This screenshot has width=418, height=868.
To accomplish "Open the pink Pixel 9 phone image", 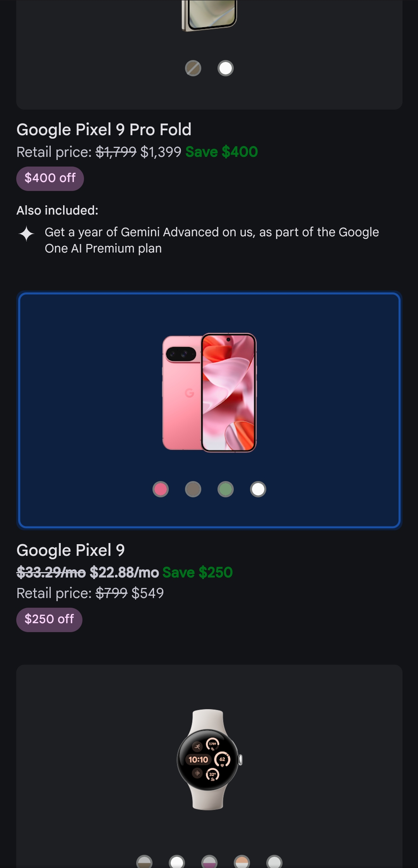I will [209, 392].
